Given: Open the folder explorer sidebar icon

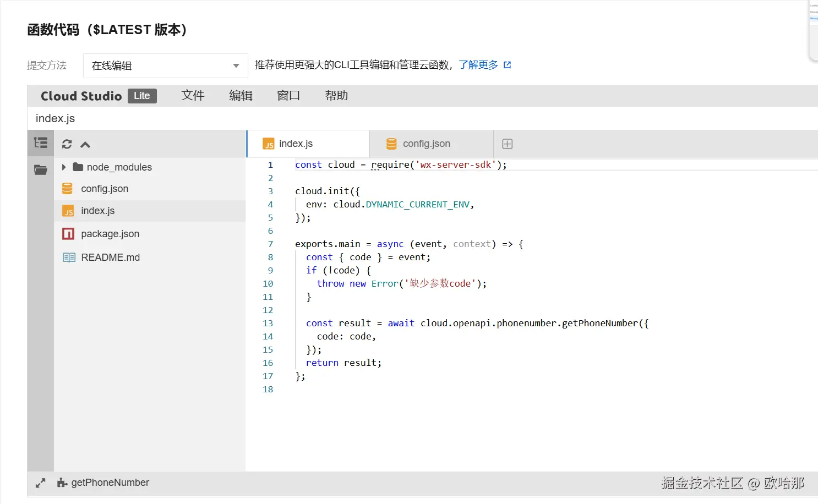Looking at the screenshot, I should 41,169.
